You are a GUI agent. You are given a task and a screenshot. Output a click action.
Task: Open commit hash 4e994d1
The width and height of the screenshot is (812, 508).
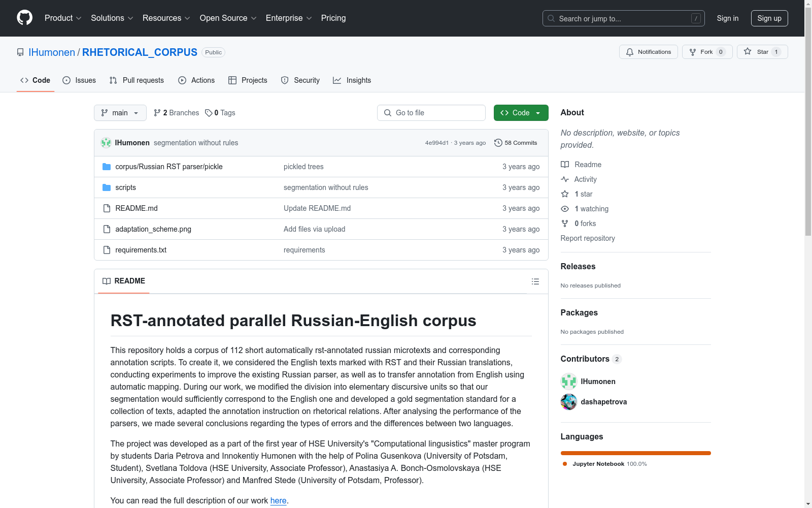click(x=437, y=143)
